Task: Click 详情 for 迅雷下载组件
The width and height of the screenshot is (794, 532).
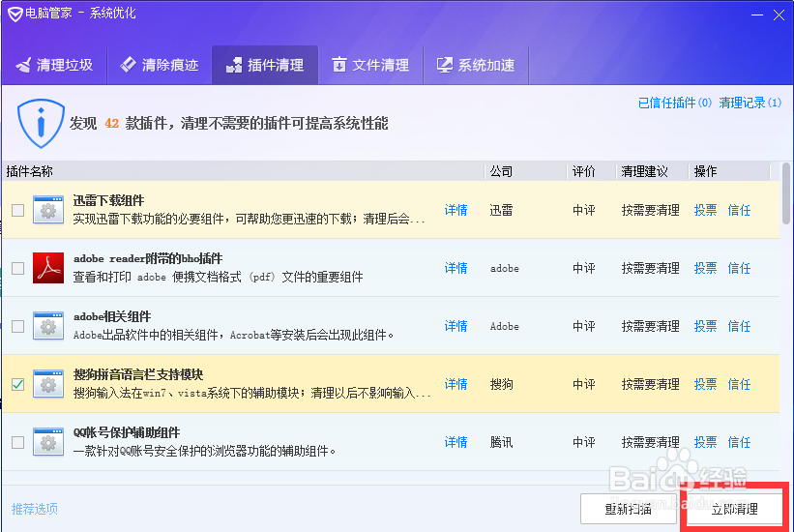Action: 456,210
